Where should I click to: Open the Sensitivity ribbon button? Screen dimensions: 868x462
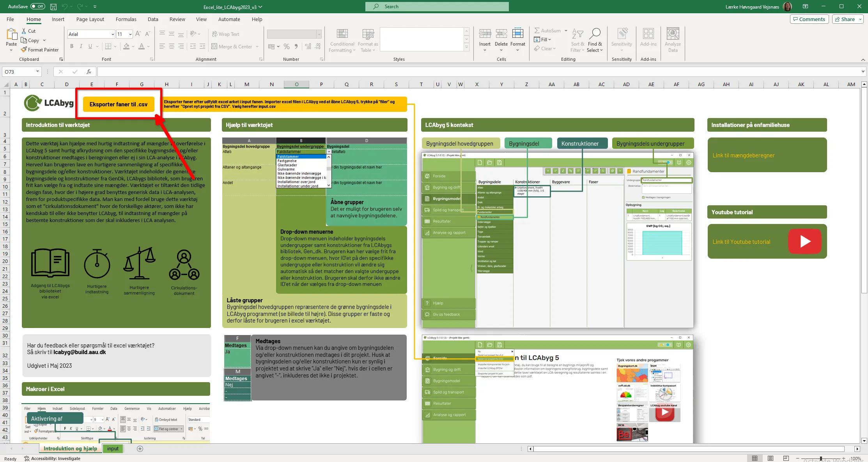622,40
